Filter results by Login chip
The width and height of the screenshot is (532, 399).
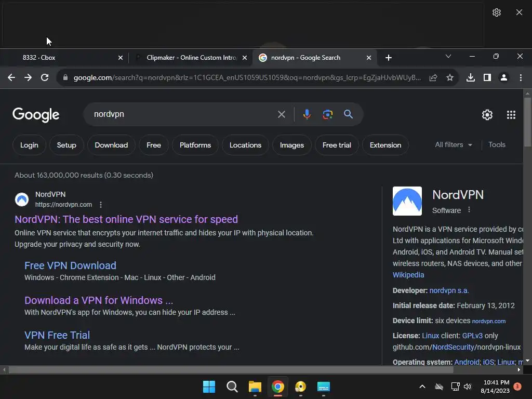point(29,145)
